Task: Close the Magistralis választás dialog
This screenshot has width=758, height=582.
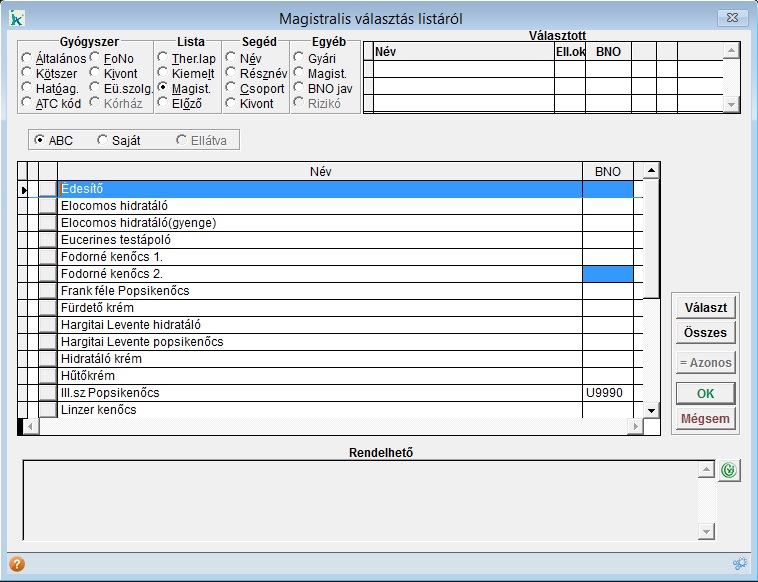Action: coord(732,17)
